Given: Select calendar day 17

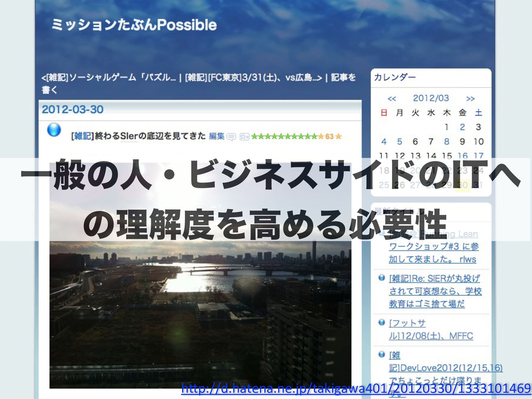Looking at the screenshot, I should [479, 156].
